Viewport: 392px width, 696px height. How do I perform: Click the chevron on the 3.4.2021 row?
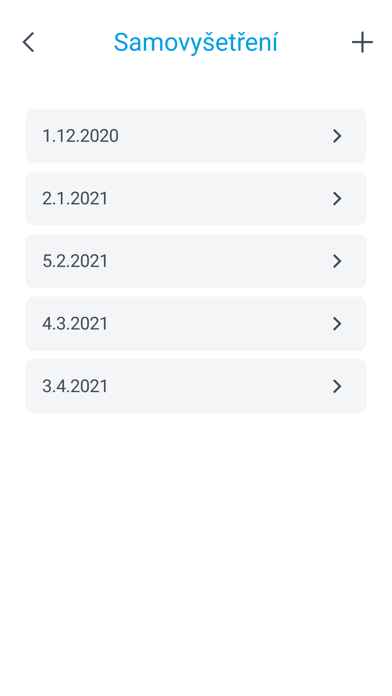(x=337, y=386)
